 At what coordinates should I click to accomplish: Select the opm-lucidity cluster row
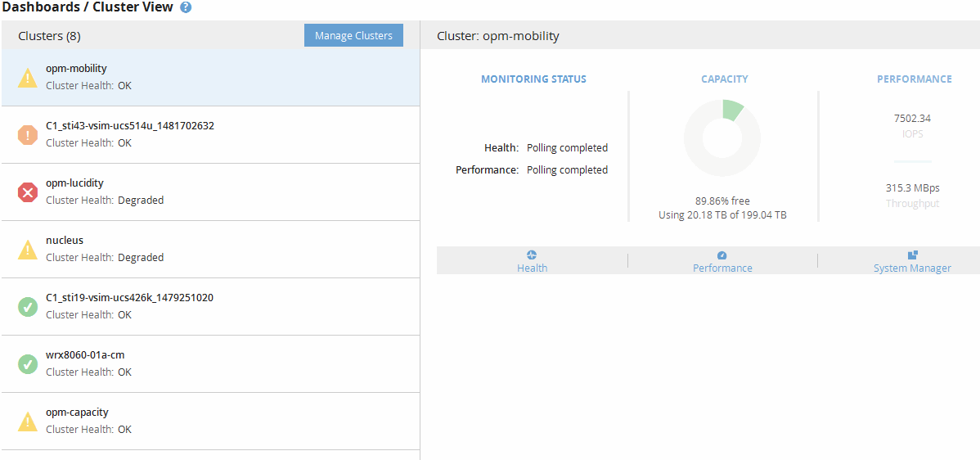(210, 192)
